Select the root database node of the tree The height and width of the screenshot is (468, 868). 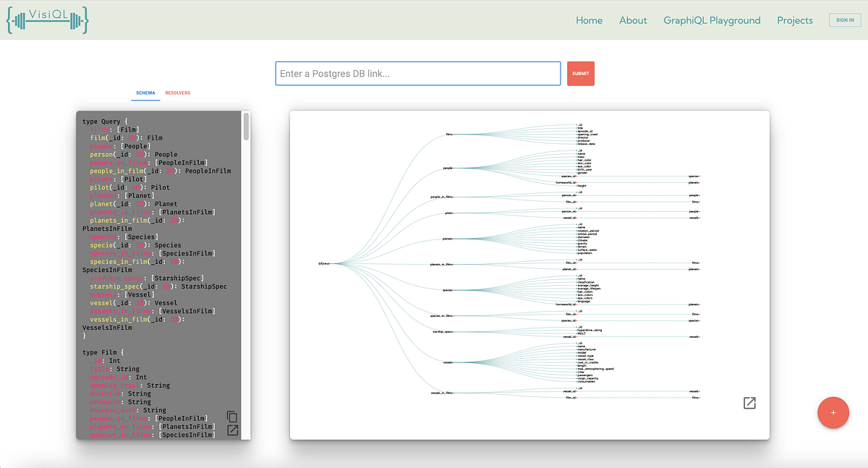(329, 263)
